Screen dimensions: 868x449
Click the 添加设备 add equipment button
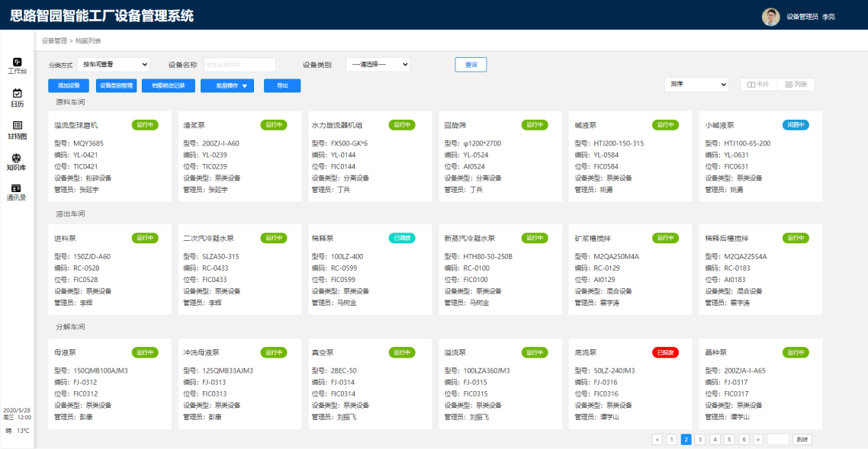click(69, 86)
